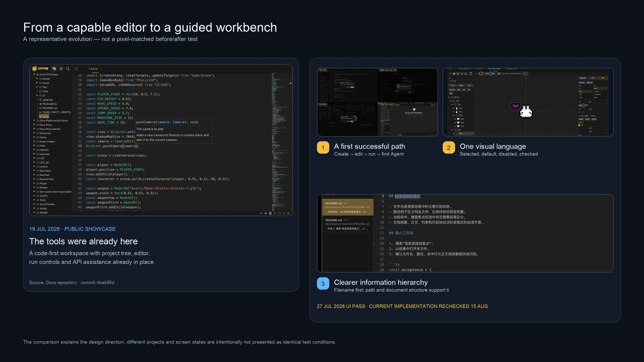Screen dimensions: 644x362
Task: Click the zoom magnifier icon in model editor
Action: click(x=458, y=74)
